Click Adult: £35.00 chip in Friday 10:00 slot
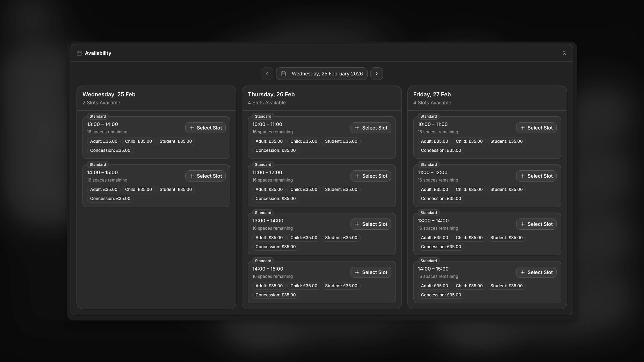This screenshot has width=644, height=362. pyautogui.click(x=435, y=141)
